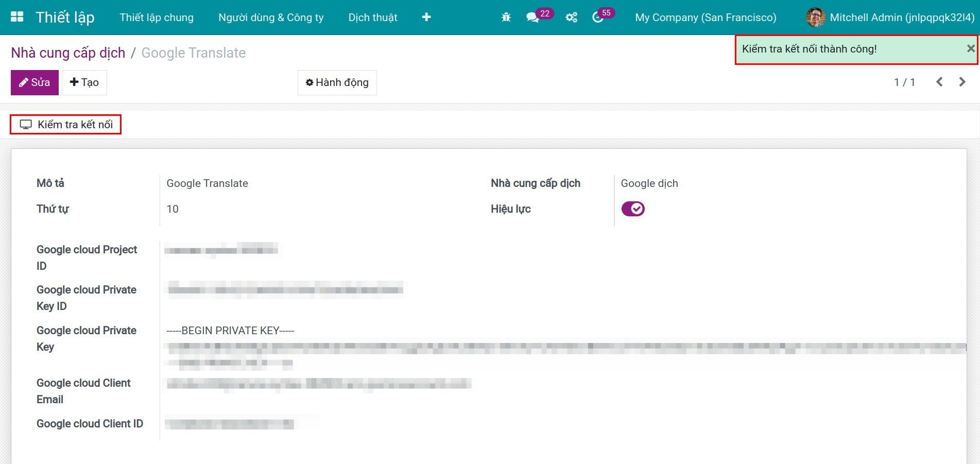Select Người dùng & Công ty menu
Image resolution: width=980 pixels, height=464 pixels.
pyautogui.click(x=270, y=17)
